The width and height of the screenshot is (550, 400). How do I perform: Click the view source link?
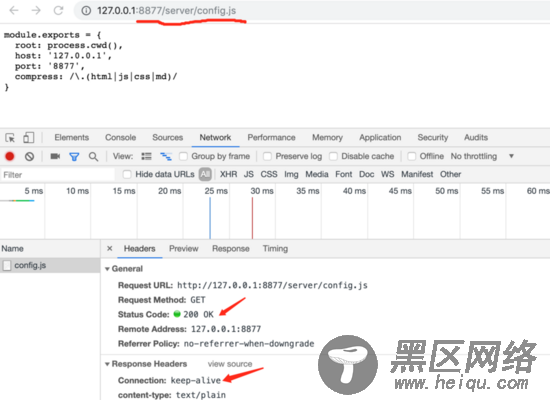point(230,364)
